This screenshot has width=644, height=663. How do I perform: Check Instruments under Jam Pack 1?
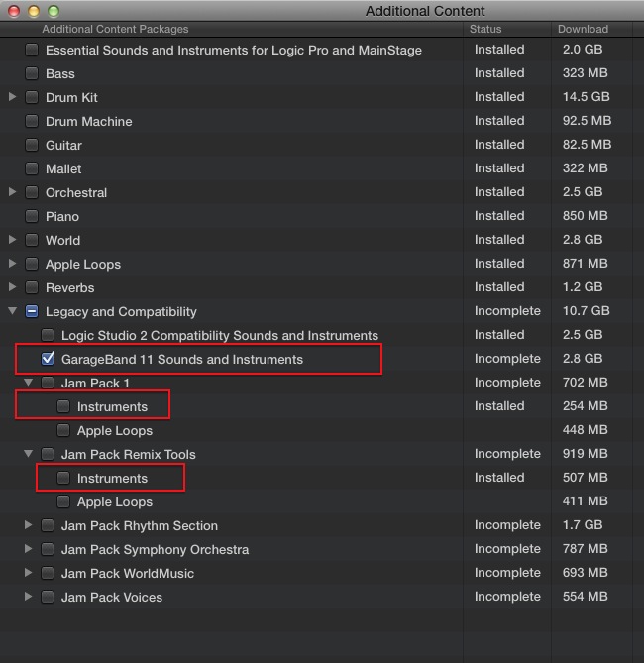[x=63, y=406]
